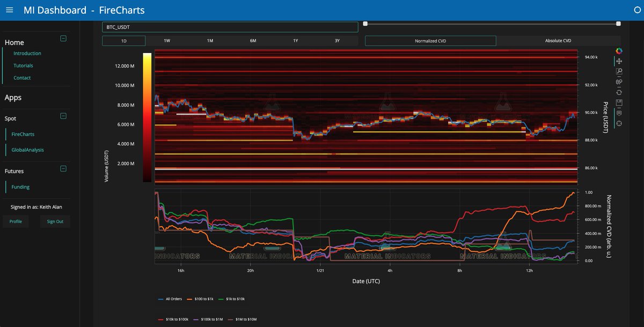
Task: Click the MI Dashboard - FireCharts title
Action: [84, 10]
